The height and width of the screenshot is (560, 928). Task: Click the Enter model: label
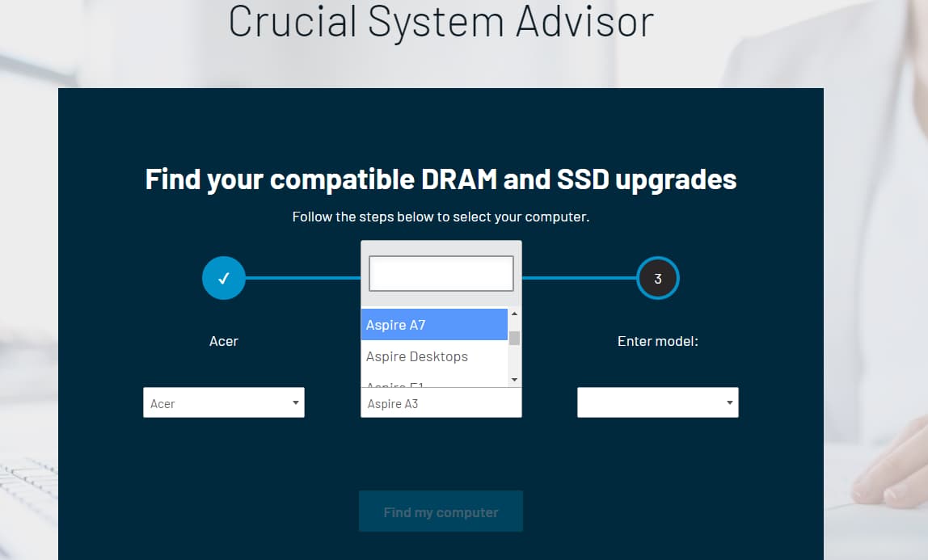point(657,341)
